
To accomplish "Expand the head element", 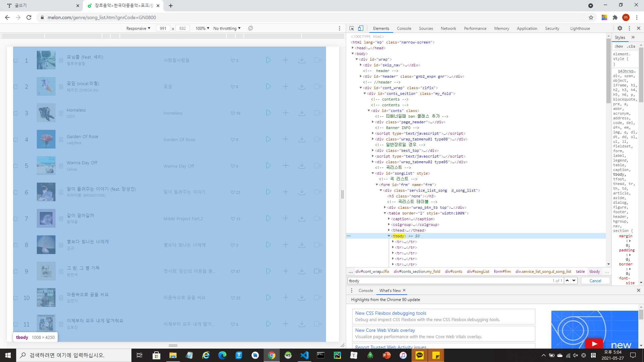I will 353,48.
